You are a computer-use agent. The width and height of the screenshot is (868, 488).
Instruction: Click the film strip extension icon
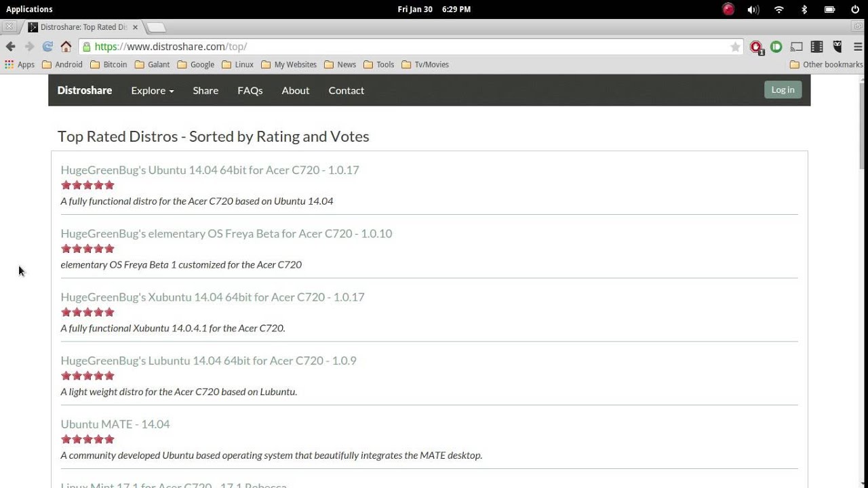click(817, 47)
